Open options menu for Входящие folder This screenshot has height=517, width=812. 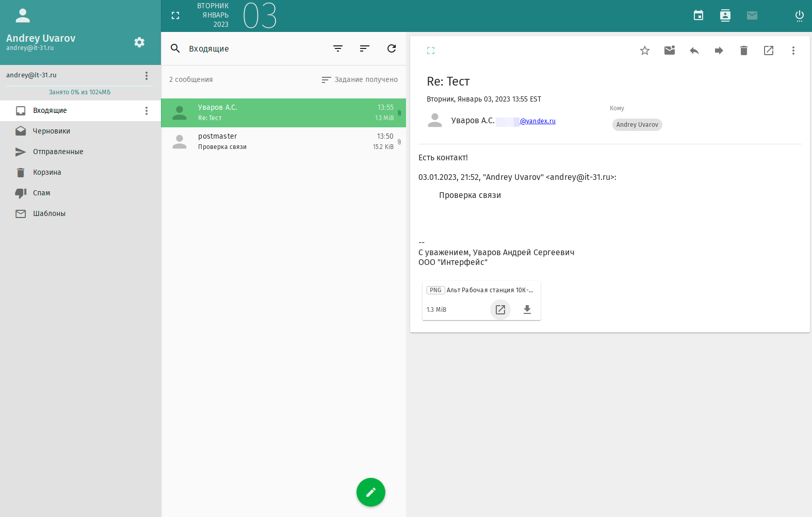[x=147, y=111]
